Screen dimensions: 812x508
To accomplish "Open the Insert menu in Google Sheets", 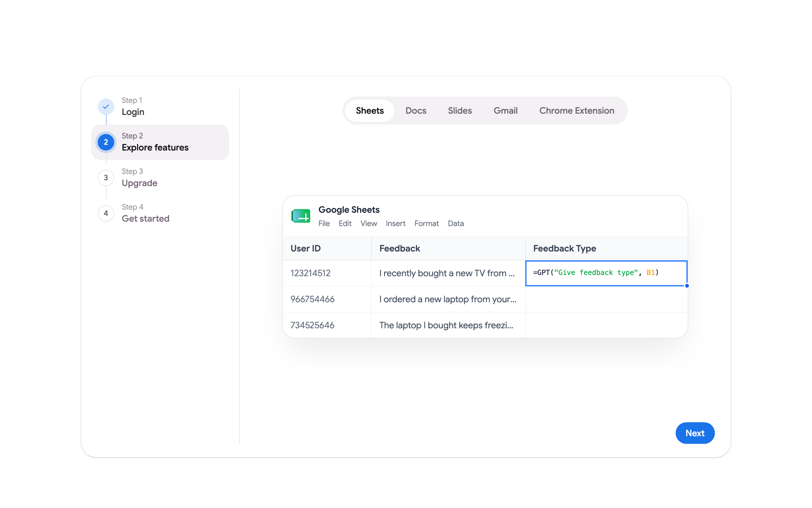I will coord(395,224).
